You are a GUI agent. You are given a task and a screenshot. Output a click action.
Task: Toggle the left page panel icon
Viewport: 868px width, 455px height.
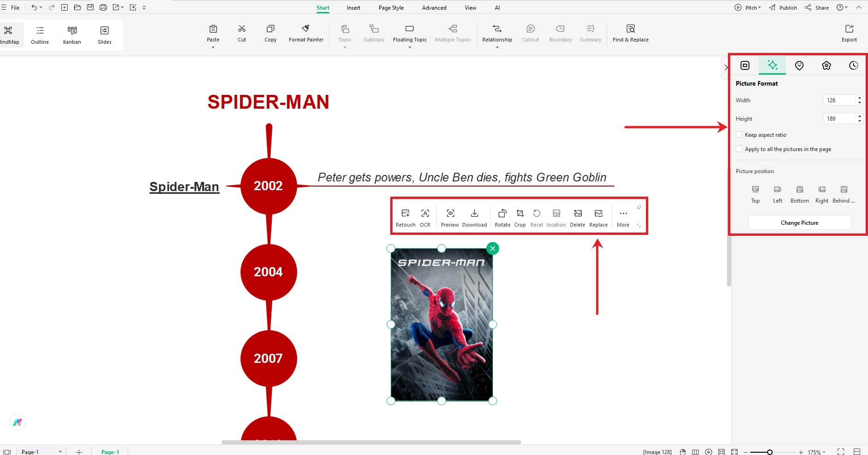7,452
